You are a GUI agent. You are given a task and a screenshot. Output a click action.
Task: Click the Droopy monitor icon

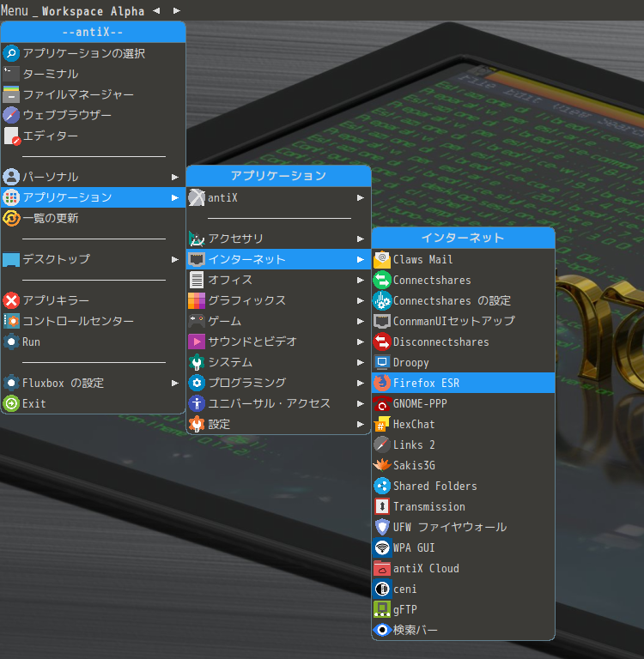coord(382,362)
